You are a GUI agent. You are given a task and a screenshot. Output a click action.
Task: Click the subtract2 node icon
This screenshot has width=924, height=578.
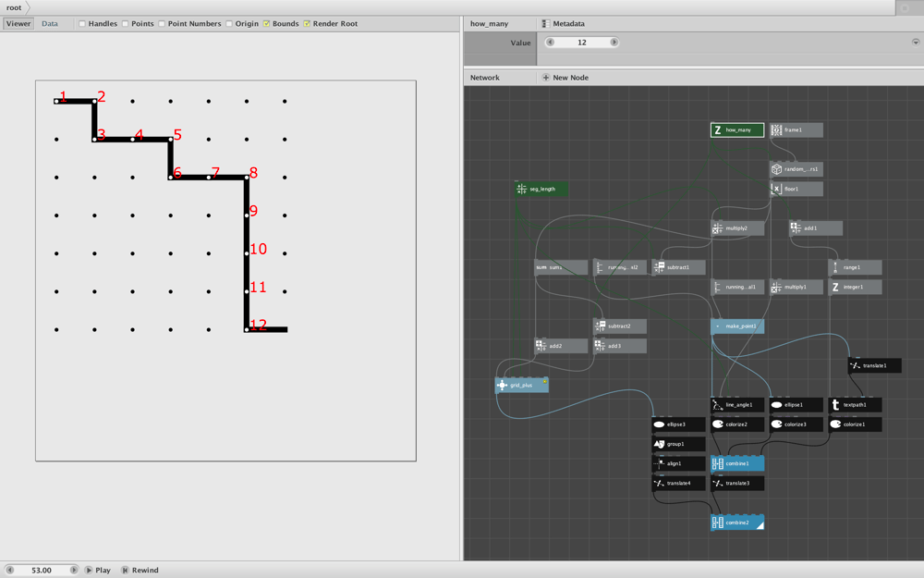click(600, 326)
